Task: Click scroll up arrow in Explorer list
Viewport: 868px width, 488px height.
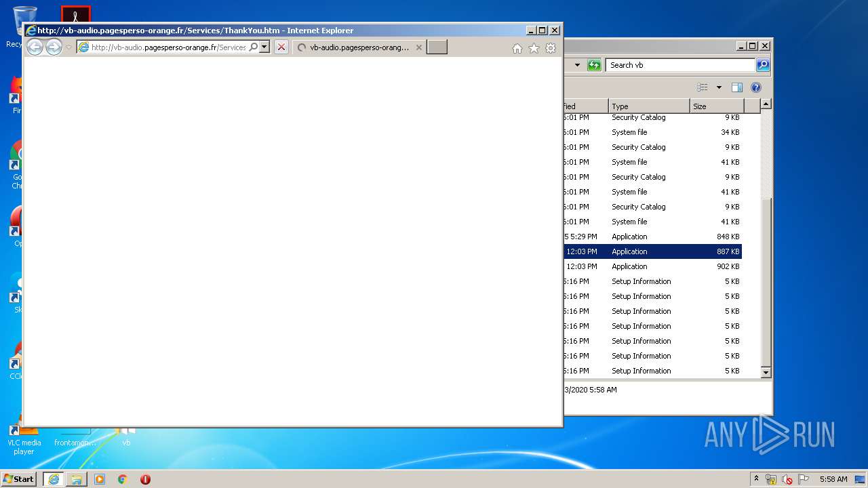Action: coord(766,104)
